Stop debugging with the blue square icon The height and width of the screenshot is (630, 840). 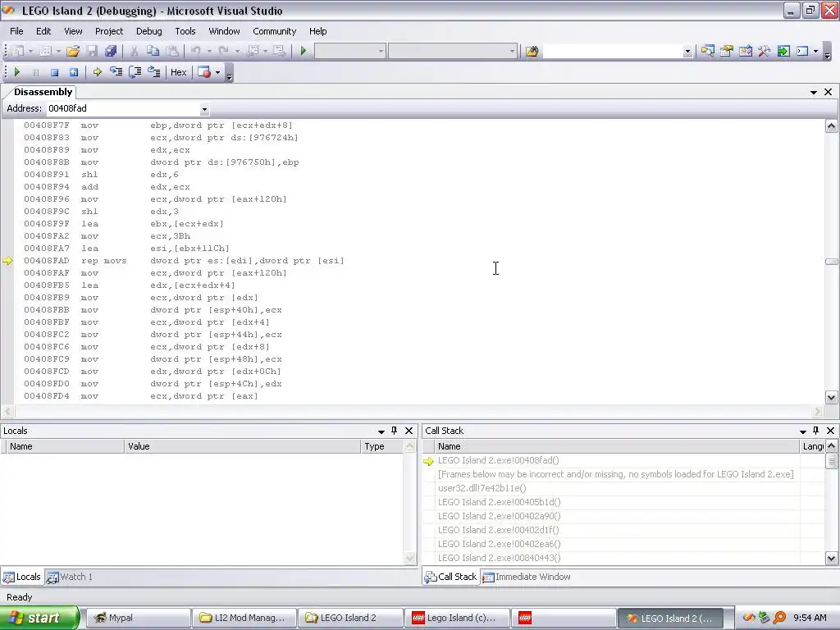click(x=54, y=72)
